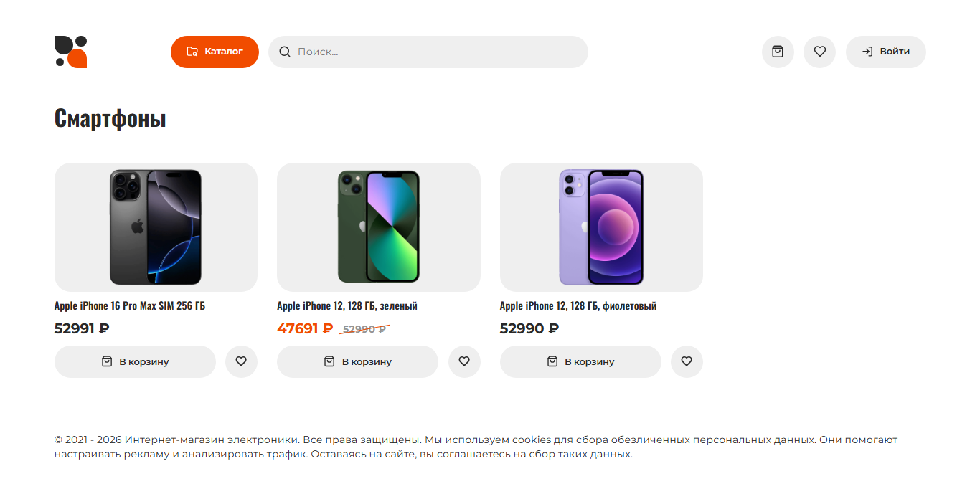980x484 pixels.
Task: Open the green iPhone 12 product image
Action: pyautogui.click(x=379, y=227)
